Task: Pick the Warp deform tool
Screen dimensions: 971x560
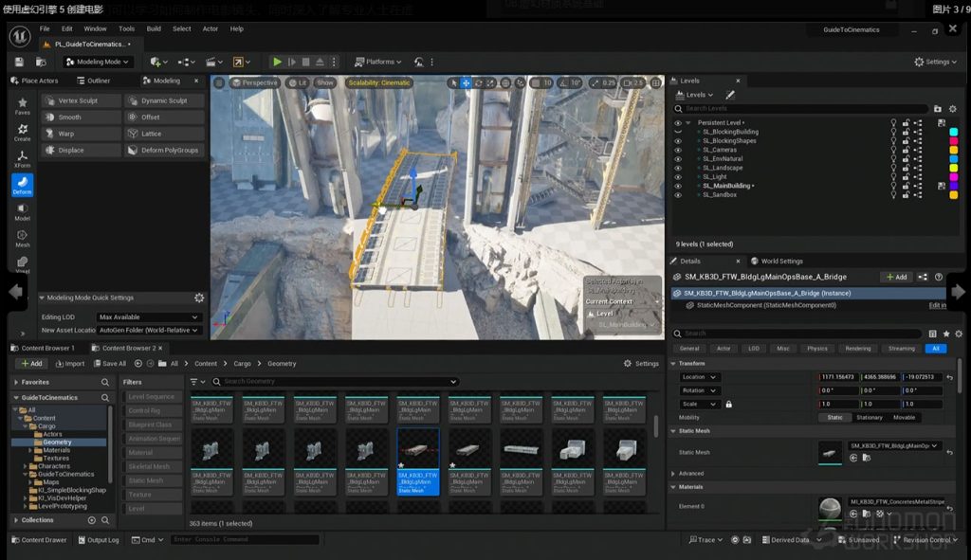Action: coord(82,134)
